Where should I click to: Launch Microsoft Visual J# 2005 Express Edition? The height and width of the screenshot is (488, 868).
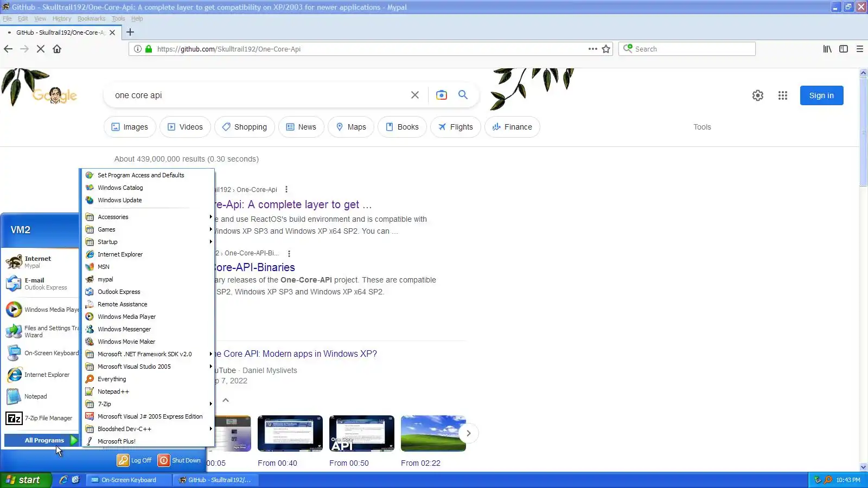tap(148, 416)
